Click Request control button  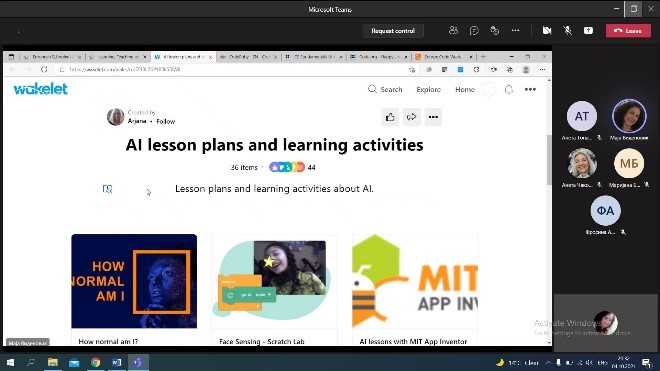[393, 31]
